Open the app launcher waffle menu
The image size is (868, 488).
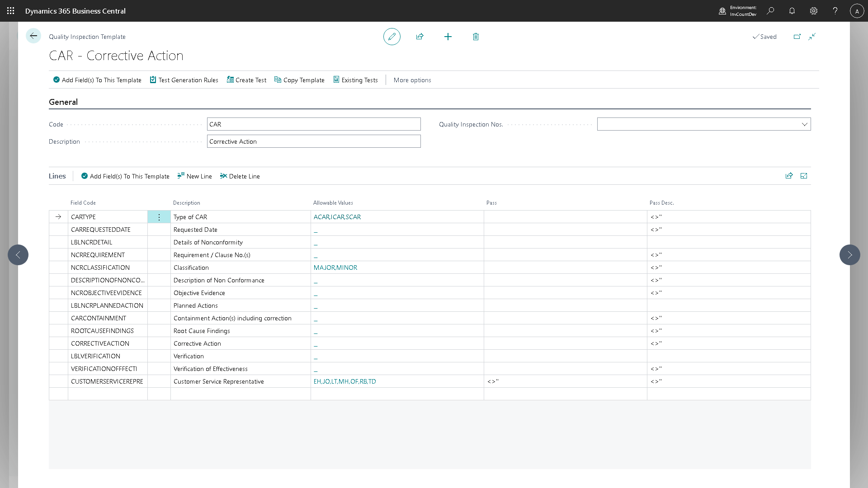(x=11, y=11)
